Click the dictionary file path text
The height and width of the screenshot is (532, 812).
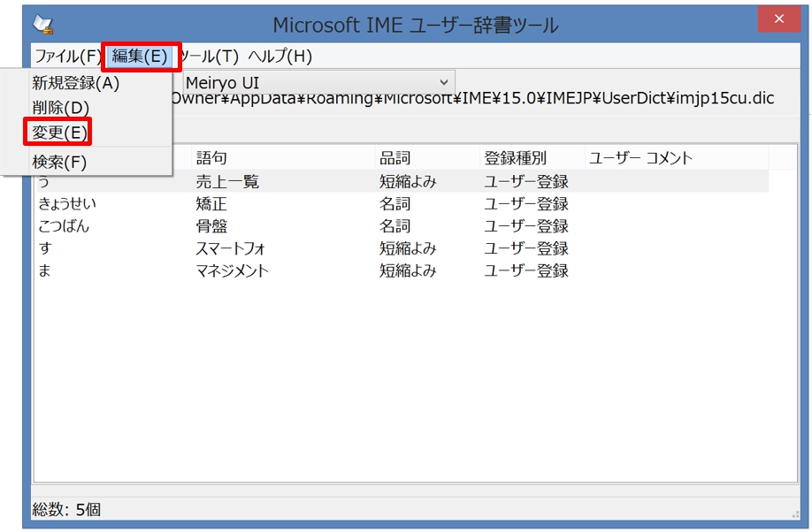[x=472, y=98]
